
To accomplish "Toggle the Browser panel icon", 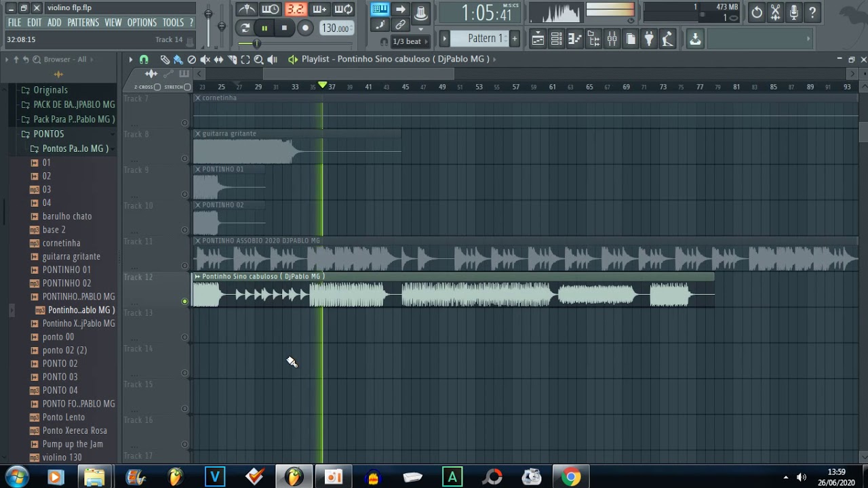I will click(593, 39).
